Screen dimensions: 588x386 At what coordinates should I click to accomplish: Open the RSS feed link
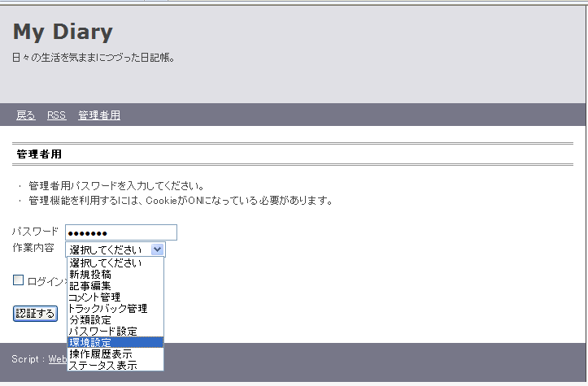(56, 115)
